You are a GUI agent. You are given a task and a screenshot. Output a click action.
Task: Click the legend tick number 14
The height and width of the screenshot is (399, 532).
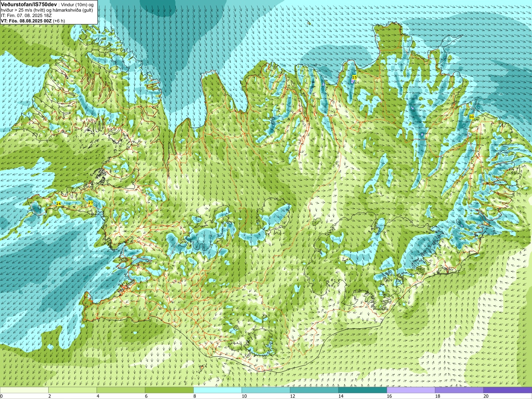pyautogui.click(x=341, y=396)
